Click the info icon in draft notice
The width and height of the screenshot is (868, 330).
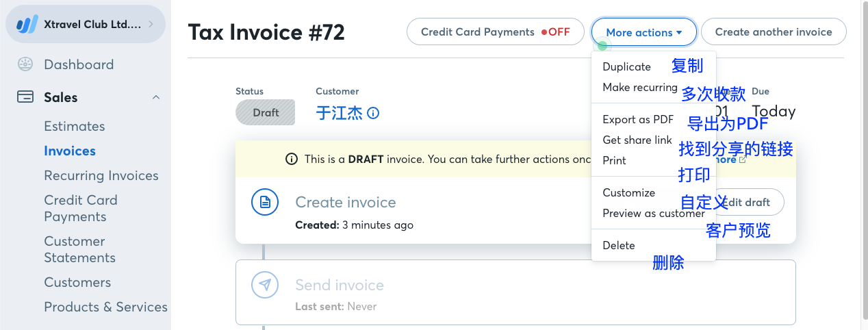click(x=292, y=159)
